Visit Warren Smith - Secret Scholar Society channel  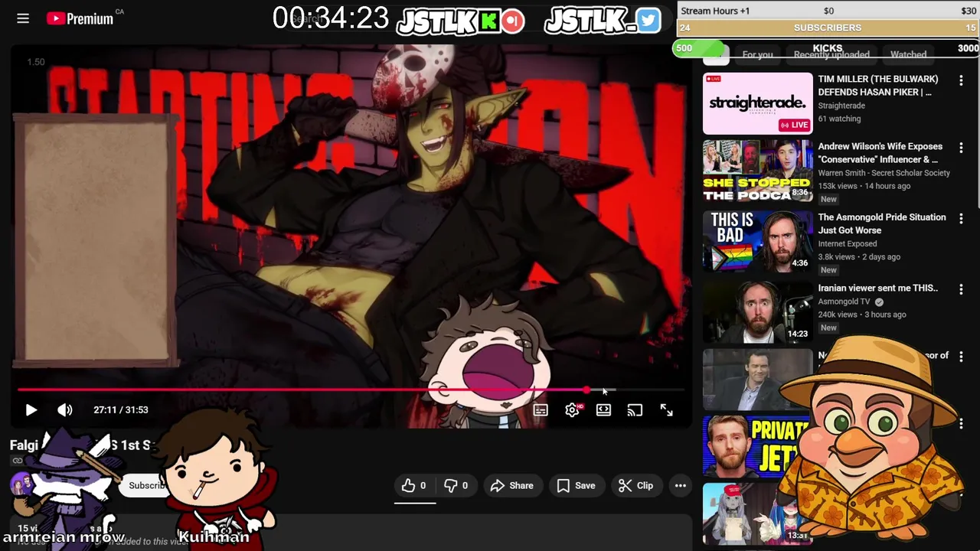pos(884,173)
